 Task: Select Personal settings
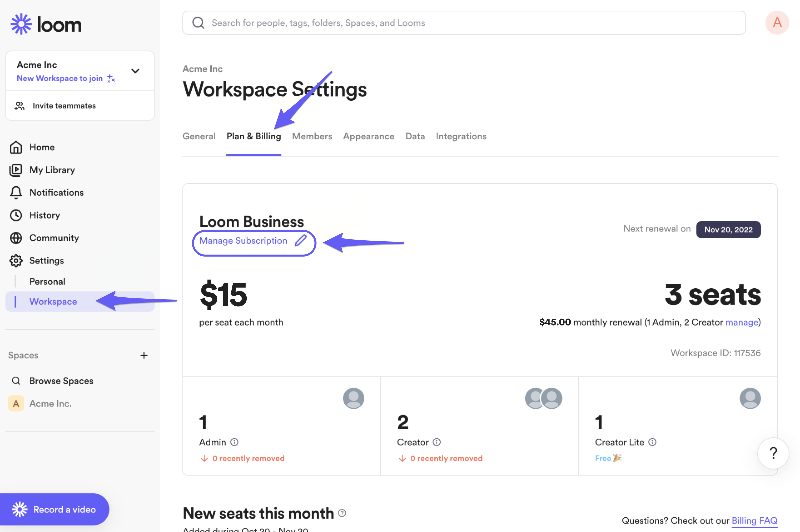[47, 281]
